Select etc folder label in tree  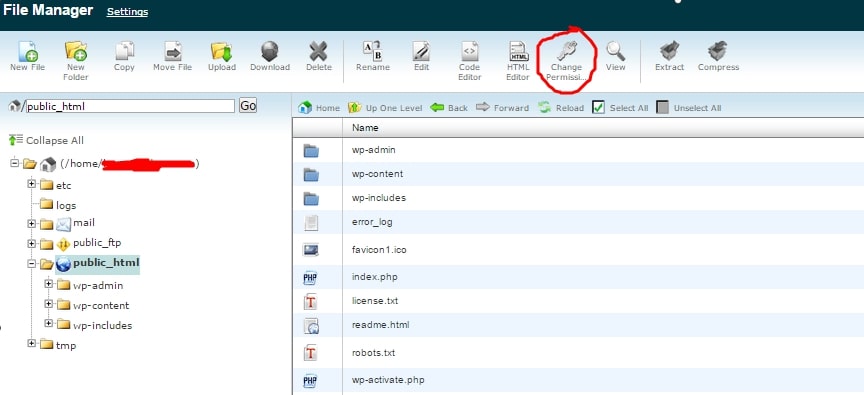point(63,186)
